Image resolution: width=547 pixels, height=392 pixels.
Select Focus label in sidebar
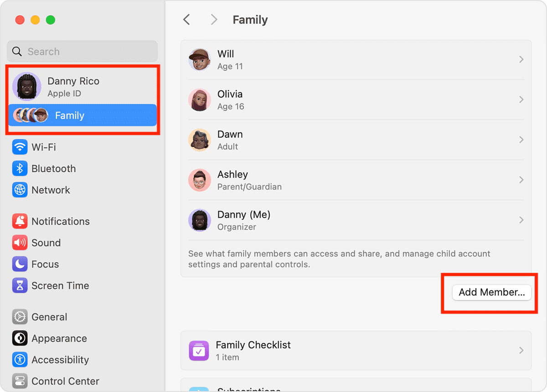click(45, 264)
